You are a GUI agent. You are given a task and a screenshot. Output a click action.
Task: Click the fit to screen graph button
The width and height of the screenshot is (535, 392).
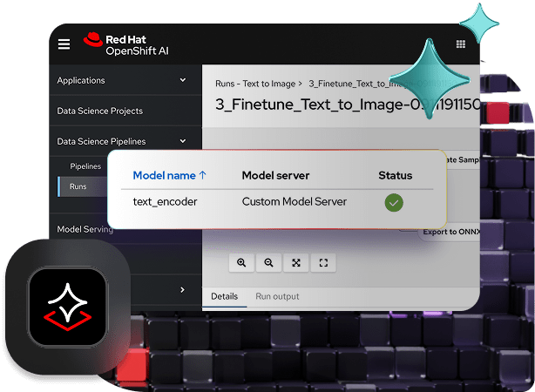point(296,263)
